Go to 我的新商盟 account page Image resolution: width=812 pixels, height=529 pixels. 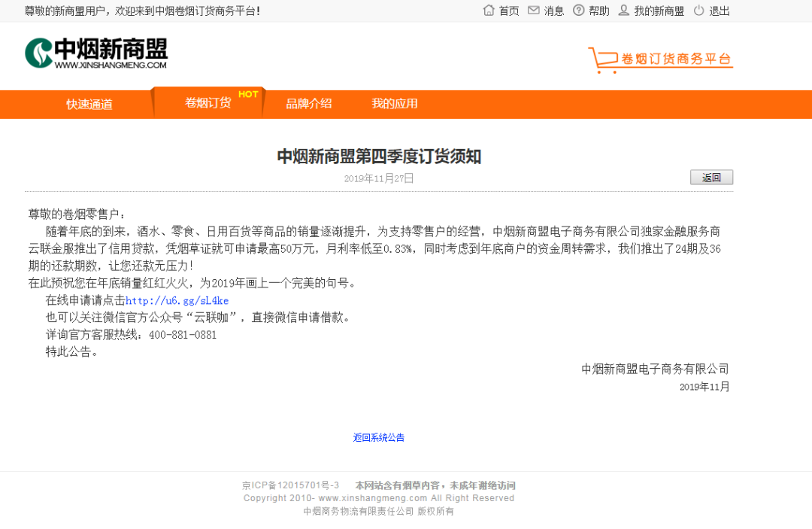click(x=659, y=11)
